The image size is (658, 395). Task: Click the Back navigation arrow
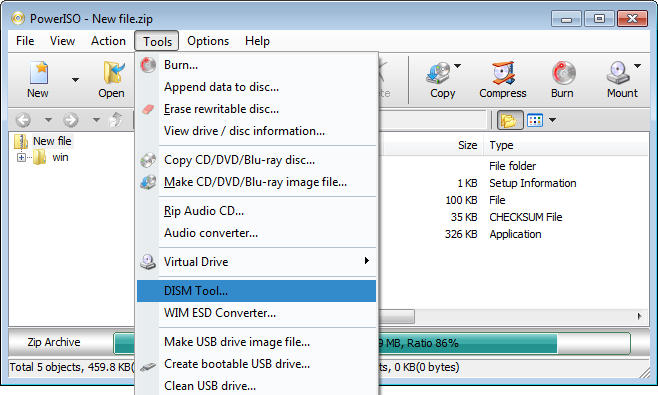click(x=23, y=120)
